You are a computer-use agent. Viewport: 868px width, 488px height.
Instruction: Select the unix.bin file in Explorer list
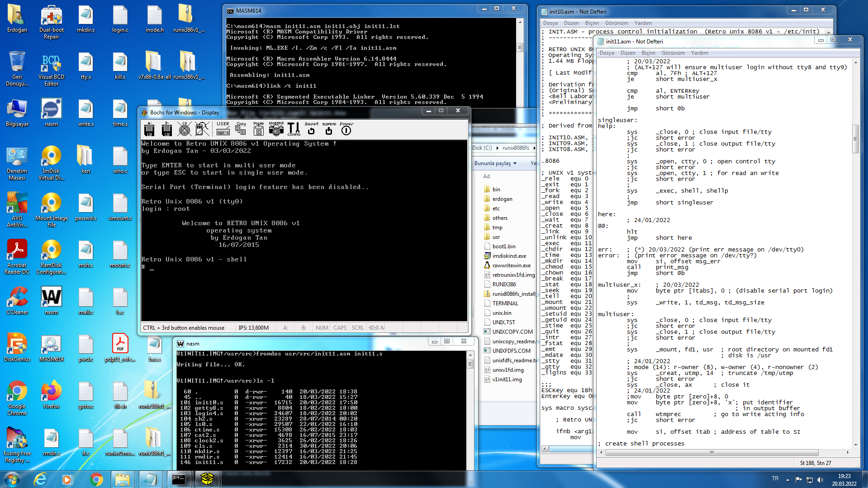pos(502,313)
